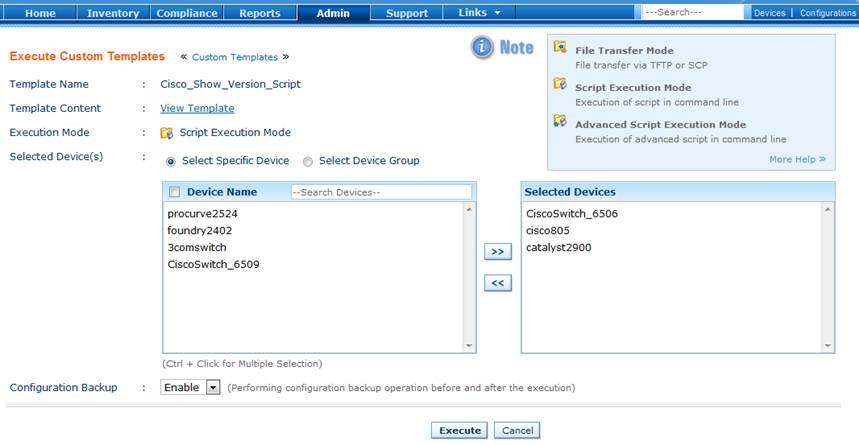
Task: Go to the Home tab
Action: click(40, 13)
